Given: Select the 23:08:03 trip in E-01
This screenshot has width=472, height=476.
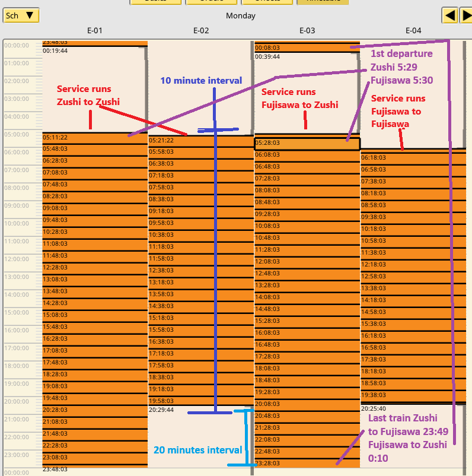Looking at the screenshot, I should [95, 458].
